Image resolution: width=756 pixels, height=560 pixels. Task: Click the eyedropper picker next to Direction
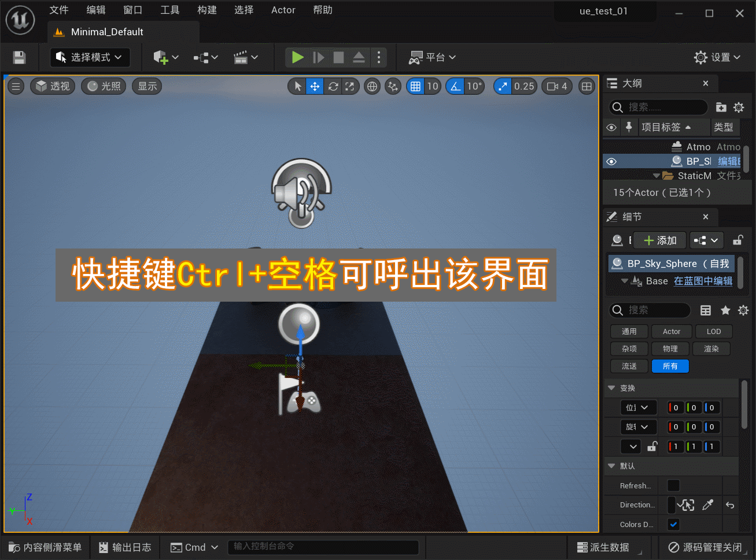pos(707,505)
